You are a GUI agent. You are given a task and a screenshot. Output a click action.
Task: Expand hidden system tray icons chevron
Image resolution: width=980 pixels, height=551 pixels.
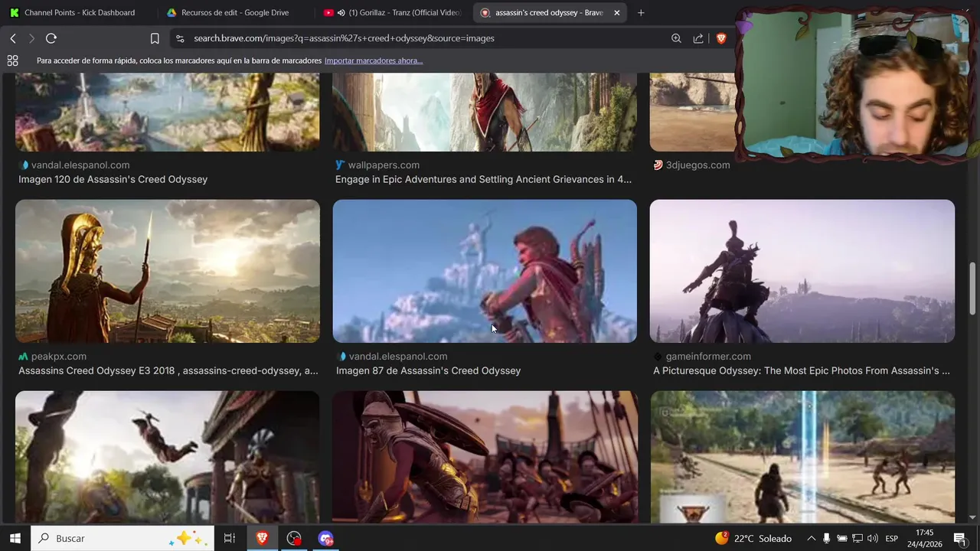(x=811, y=538)
